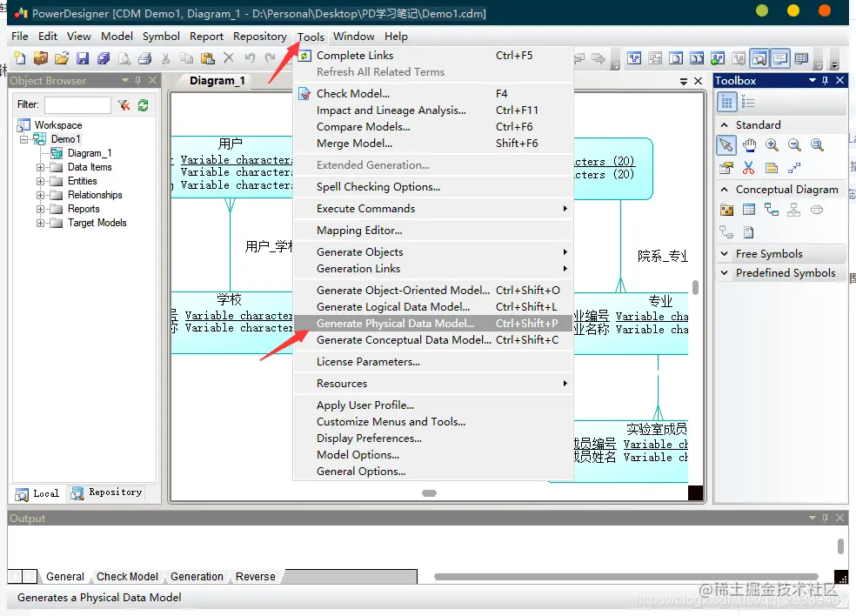Open the Repository menu

(x=259, y=37)
